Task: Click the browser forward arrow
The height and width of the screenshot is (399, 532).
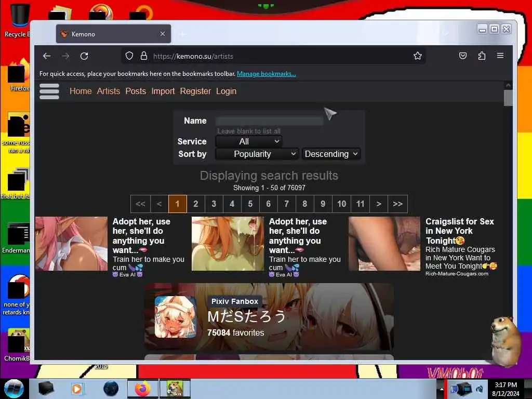Action: 65,56
